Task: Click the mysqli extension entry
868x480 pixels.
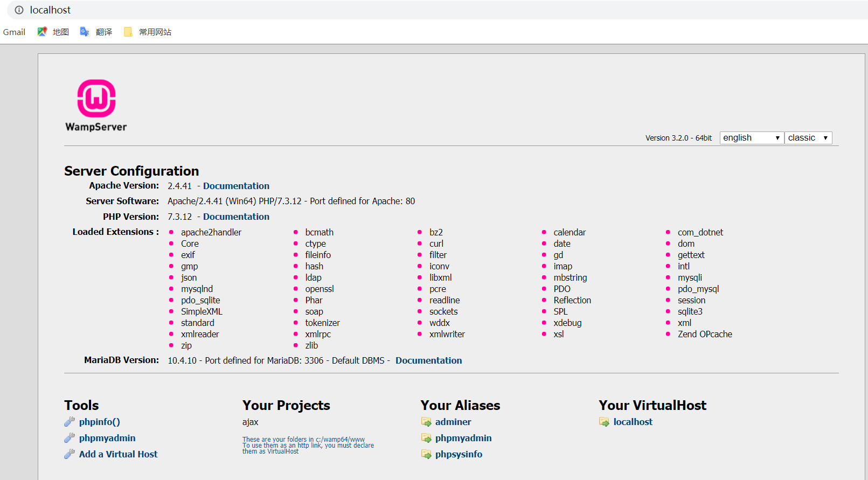Action: pyautogui.click(x=690, y=277)
